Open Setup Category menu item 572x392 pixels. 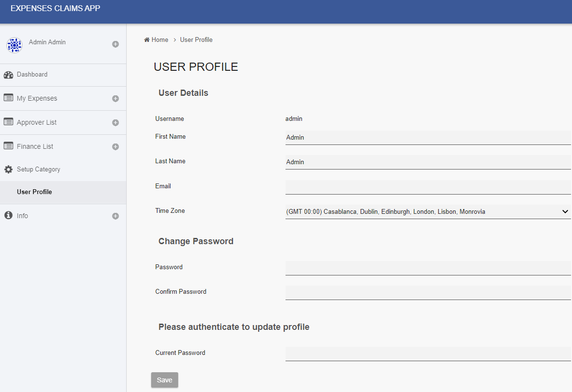point(39,170)
